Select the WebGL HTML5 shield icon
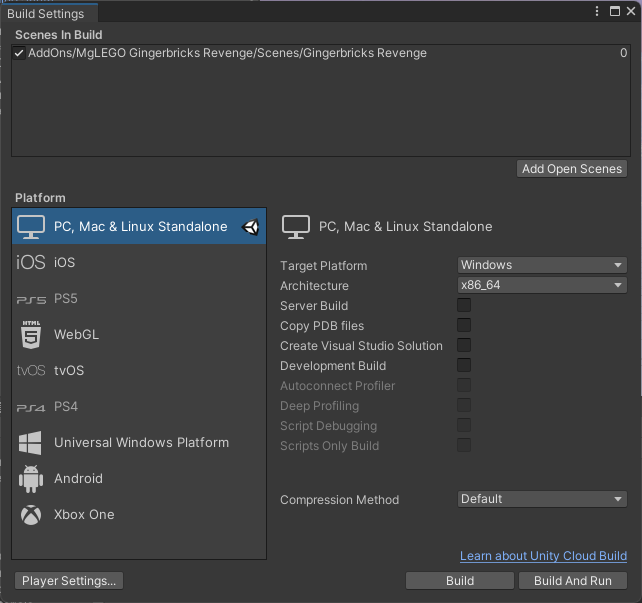The image size is (642, 603). point(31,334)
